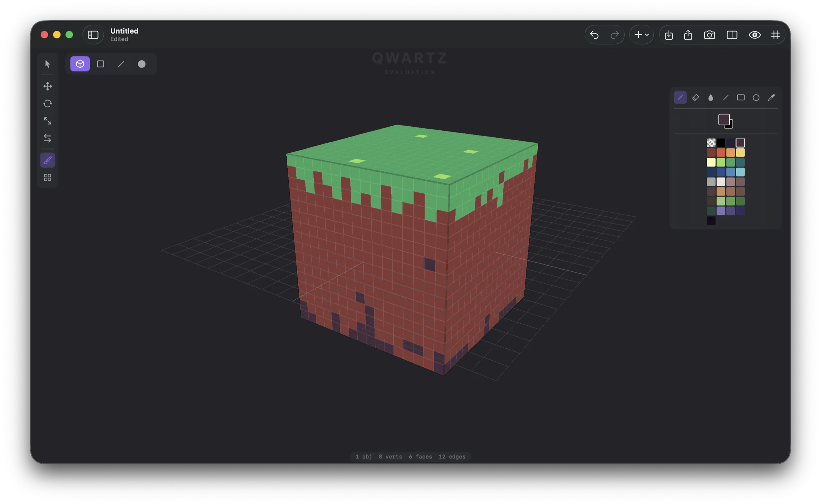
Task: Undo the last action
Action: point(595,35)
